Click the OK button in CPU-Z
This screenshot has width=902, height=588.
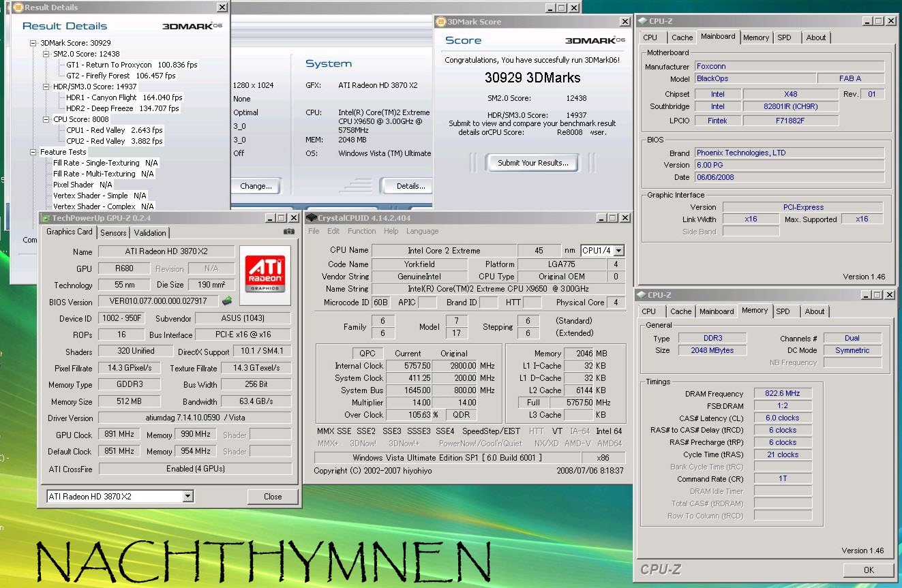[868, 570]
